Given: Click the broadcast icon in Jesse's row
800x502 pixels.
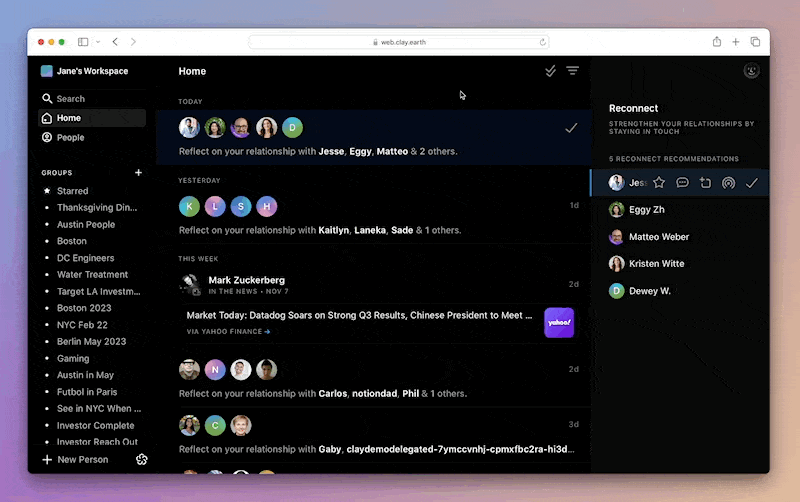Looking at the screenshot, I should 728,183.
